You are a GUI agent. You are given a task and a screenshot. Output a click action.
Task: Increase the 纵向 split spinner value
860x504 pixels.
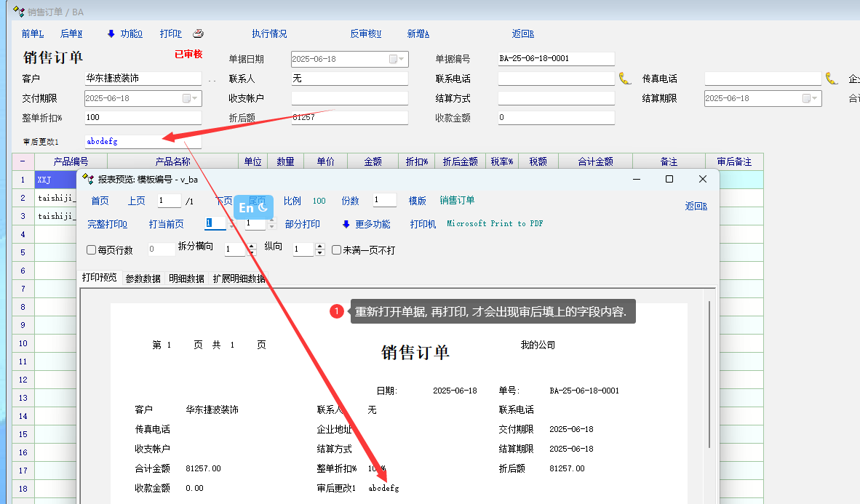pos(319,247)
